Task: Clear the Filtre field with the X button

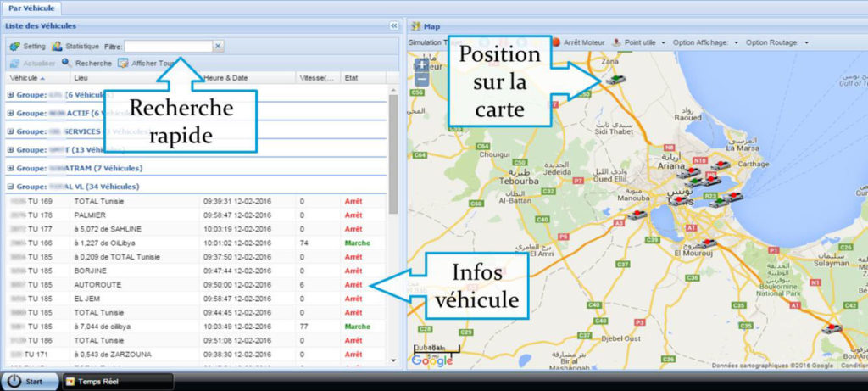Action: [218, 46]
